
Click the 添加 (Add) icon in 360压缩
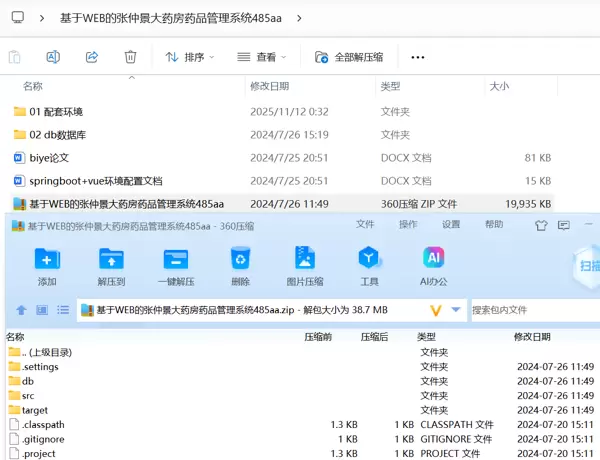47,261
